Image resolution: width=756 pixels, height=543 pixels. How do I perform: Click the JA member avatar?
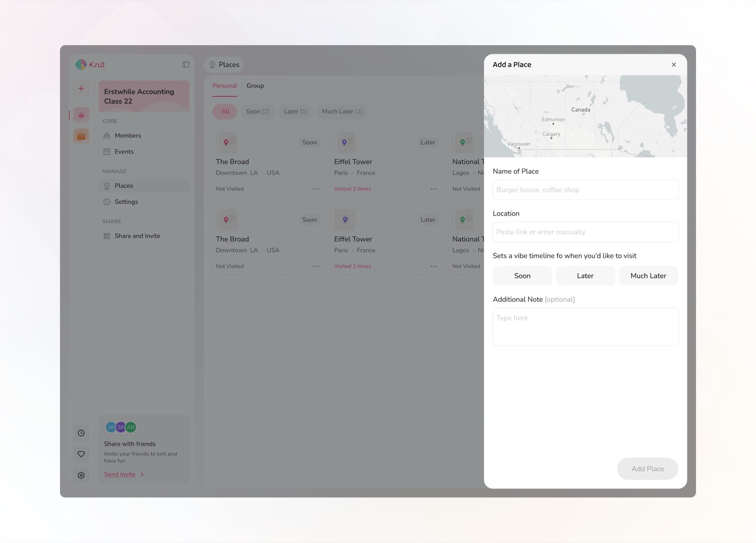click(x=111, y=427)
